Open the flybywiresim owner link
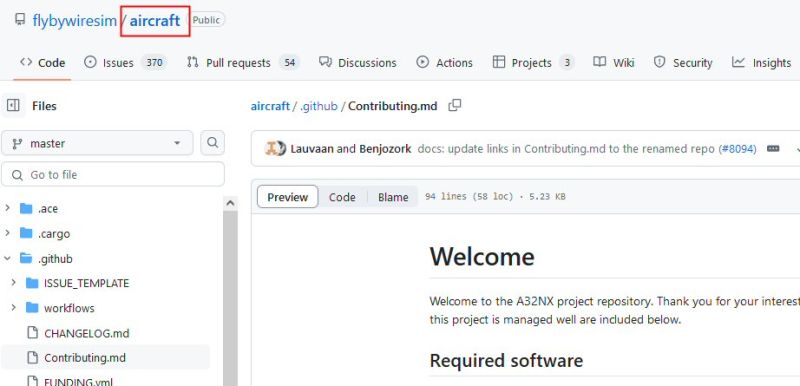The width and height of the screenshot is (800, 386). (x=74, y=21)
